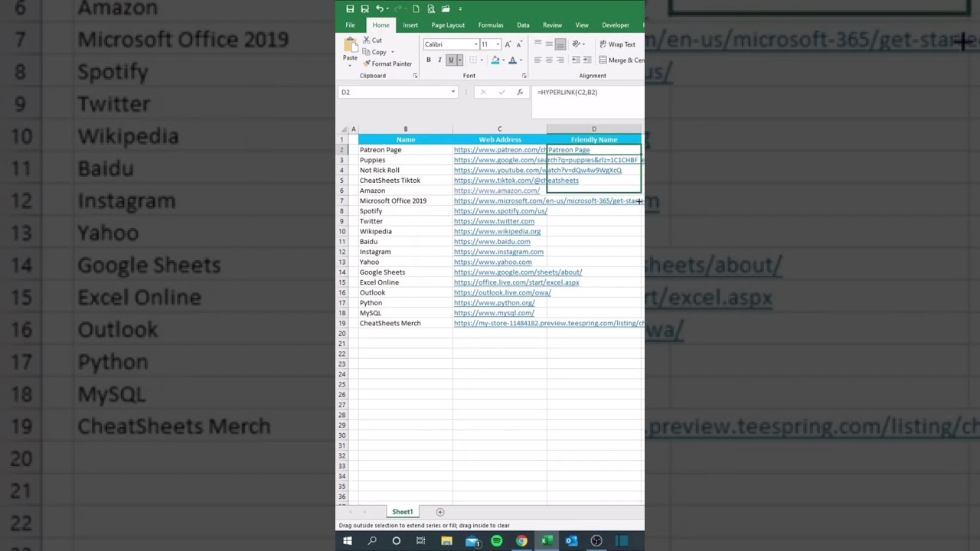Image resolution: width=980 pixels, height=551 pixels.
Task: Select column B header
Action: (406, 129)
